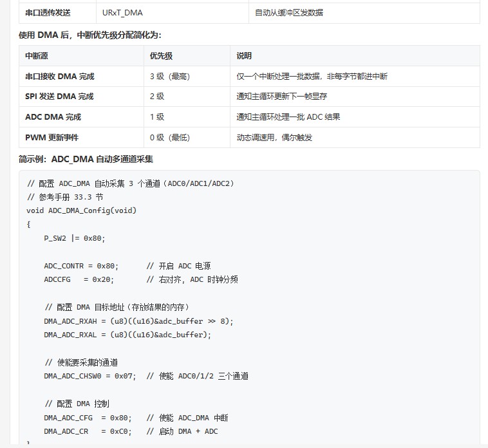Click the '仅一个中断处理一批数据' description cell
The image size is (488, 448).
pyautogui.click(x=355, y=76)
